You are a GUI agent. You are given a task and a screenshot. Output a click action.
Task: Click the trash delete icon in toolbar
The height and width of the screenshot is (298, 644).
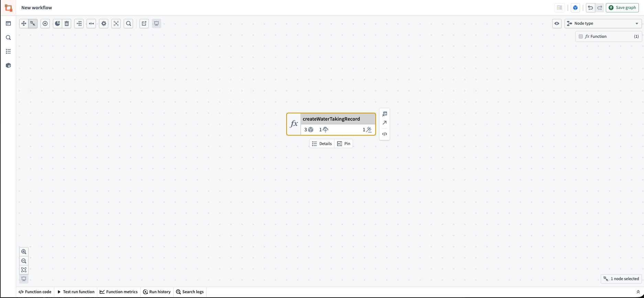pyautogui.click(x=67, y=23)
